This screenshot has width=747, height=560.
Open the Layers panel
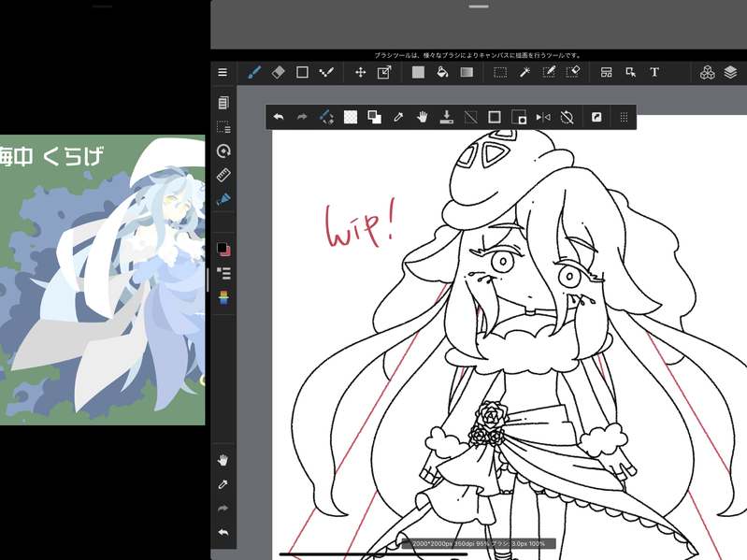pos(730,72)
